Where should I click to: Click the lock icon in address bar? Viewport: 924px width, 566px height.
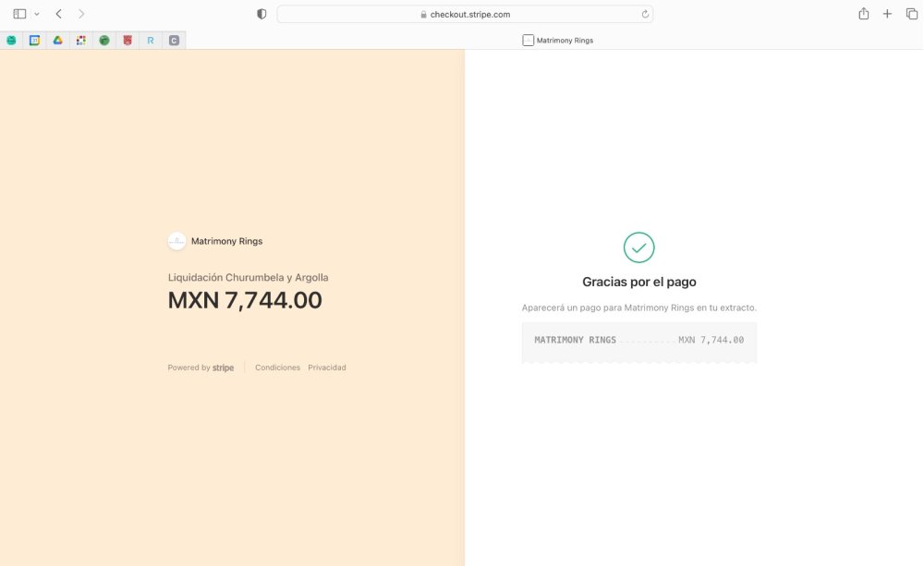(424, 14)
